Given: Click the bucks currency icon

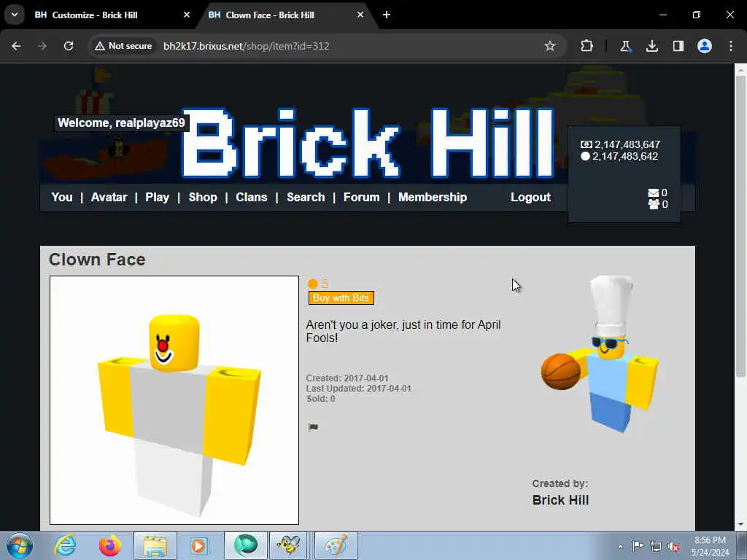Looking at the screenshot, I should coord(586,144).
